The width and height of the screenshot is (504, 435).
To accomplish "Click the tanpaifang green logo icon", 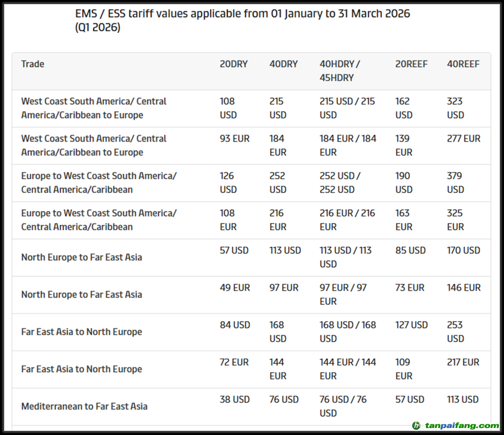I will point(416,425).
